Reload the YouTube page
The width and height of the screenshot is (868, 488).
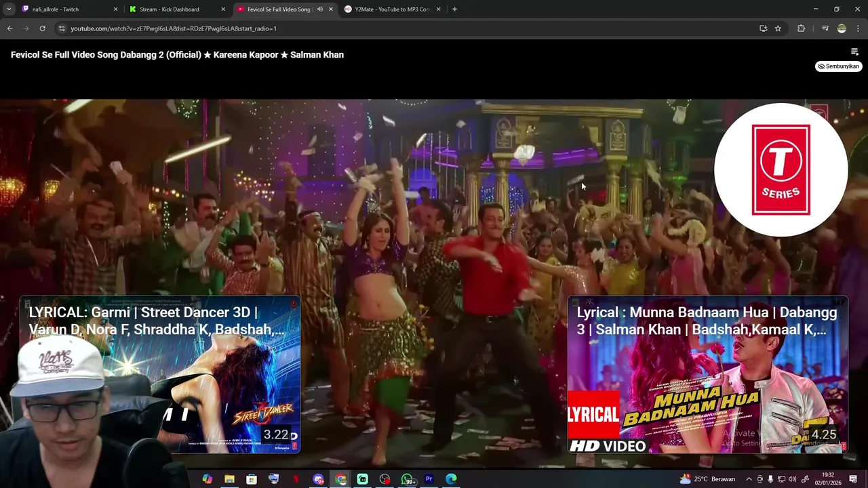click(42, 28)
